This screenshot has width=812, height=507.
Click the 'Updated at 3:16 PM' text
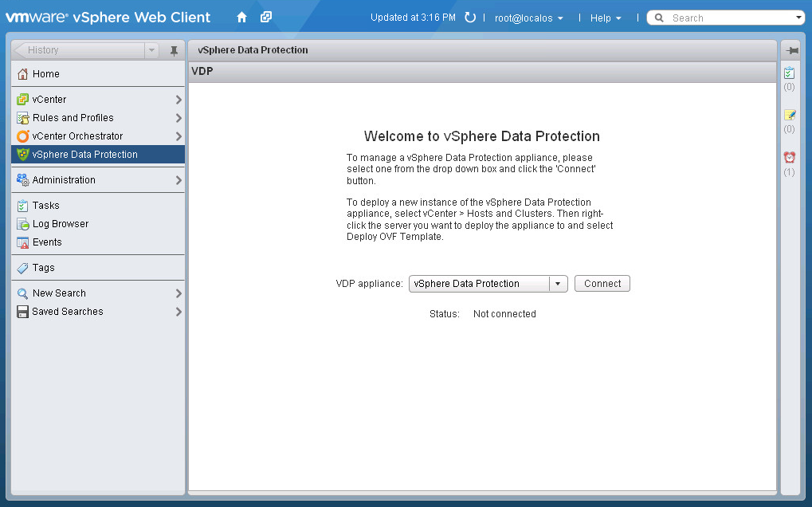[413, 18]
